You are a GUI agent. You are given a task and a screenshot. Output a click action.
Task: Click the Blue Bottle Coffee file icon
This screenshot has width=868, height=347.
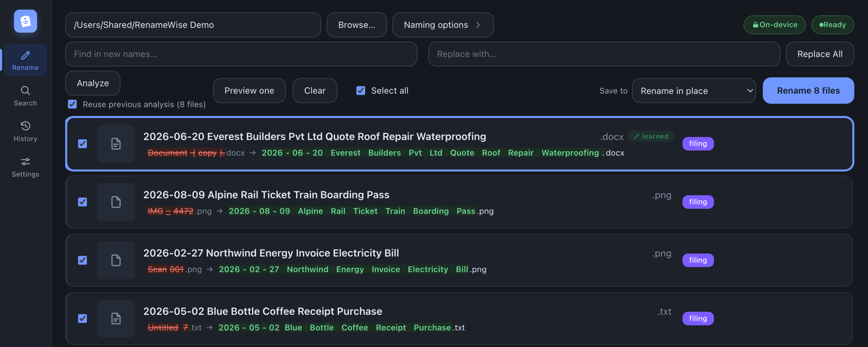pos(116,318)
